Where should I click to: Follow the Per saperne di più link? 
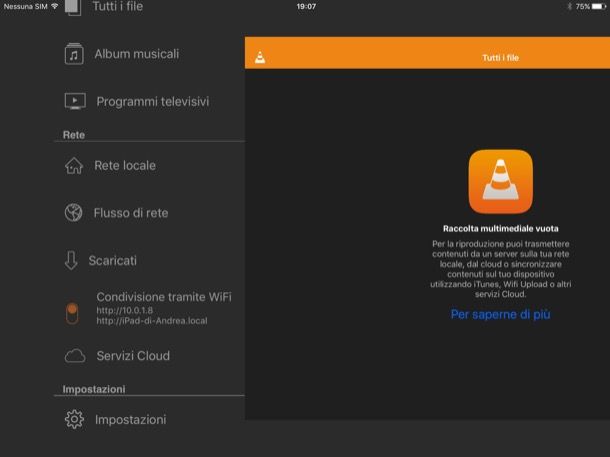500,314
